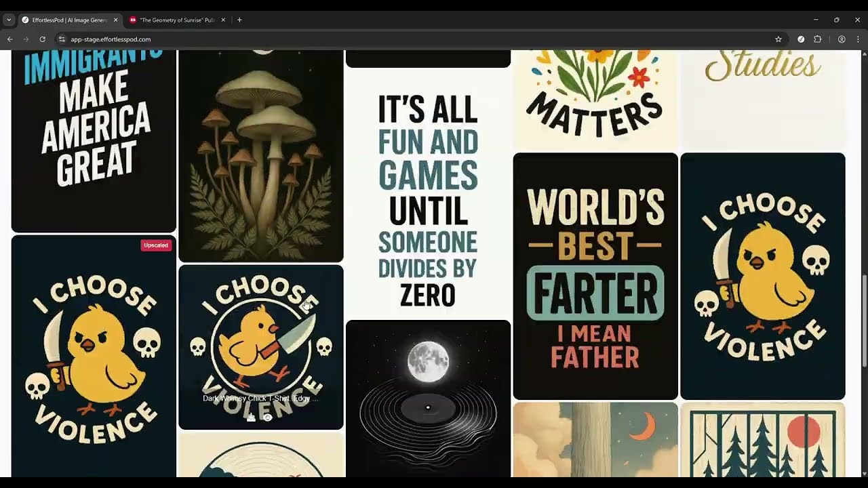Screen dimensions: 868x488
Task: Open the Chrome three-dot menu
Action: (859, 39)
